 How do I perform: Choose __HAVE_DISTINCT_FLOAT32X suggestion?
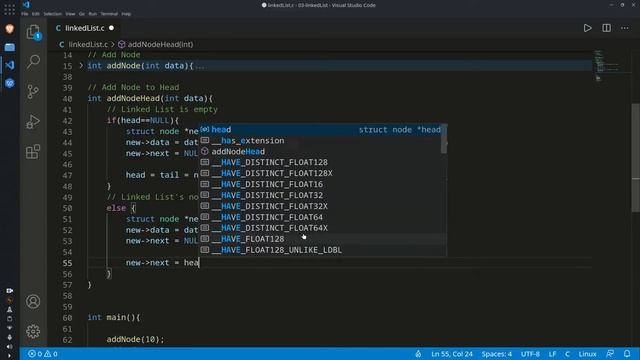click(320, 206)
